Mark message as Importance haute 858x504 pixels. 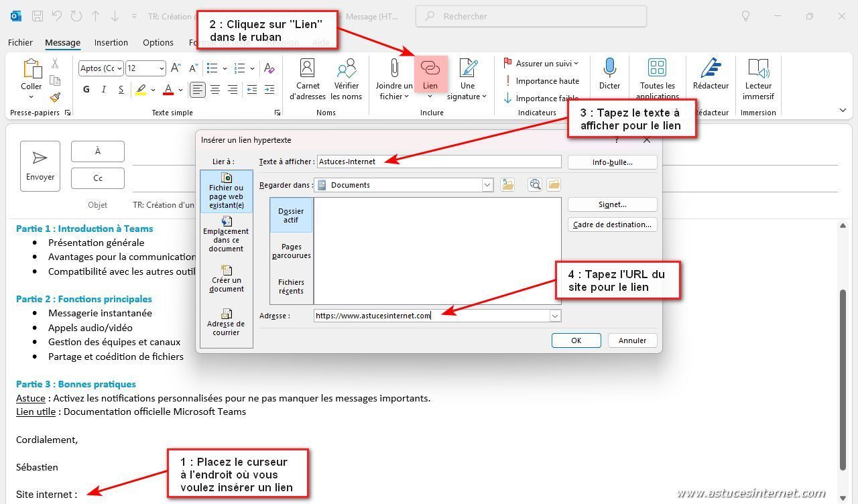point(542,81)
